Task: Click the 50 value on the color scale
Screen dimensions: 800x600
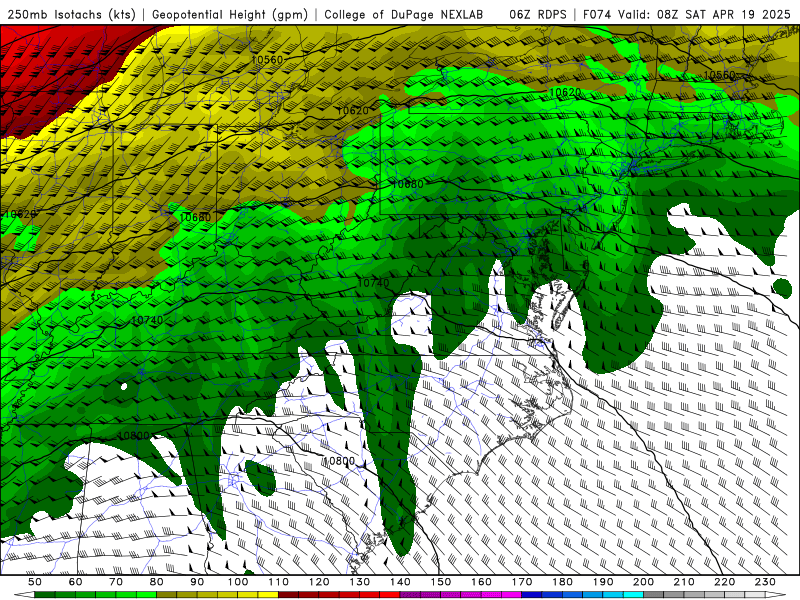Action: (x=35, y=582)
